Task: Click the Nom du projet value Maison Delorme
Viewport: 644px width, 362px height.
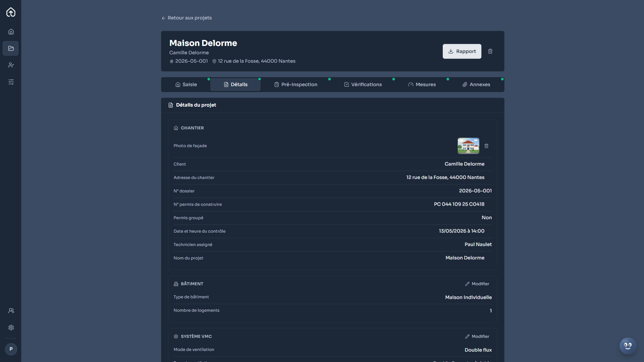Action: point(465,258)
